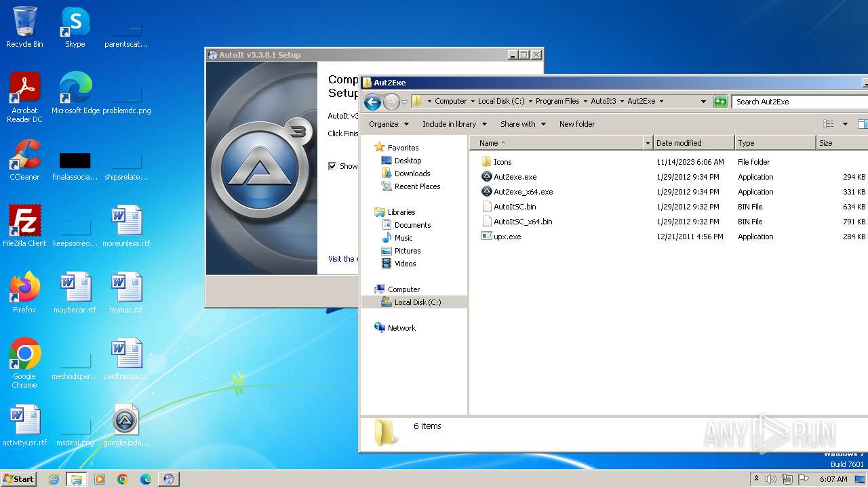Open the recent pages dropdown next to the Forward button
868x488 pixels.
point(404,102)
